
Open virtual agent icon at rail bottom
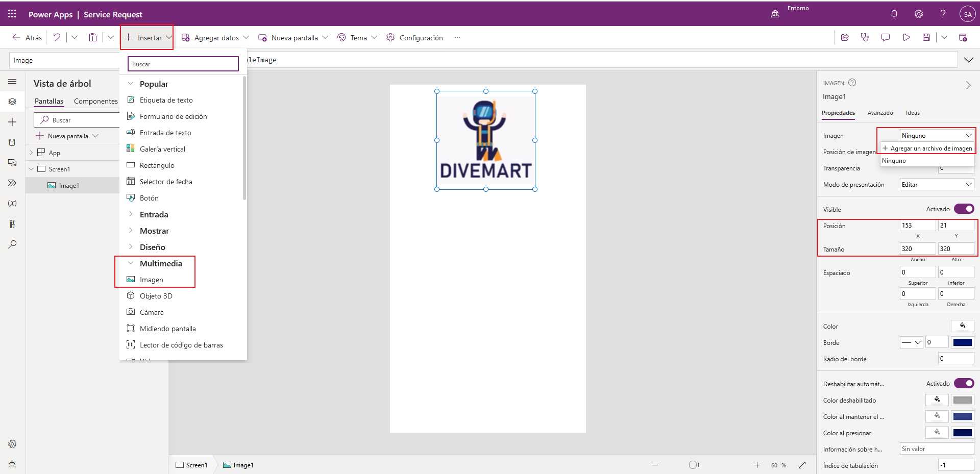pyautogui.click(x=12, y=464)
